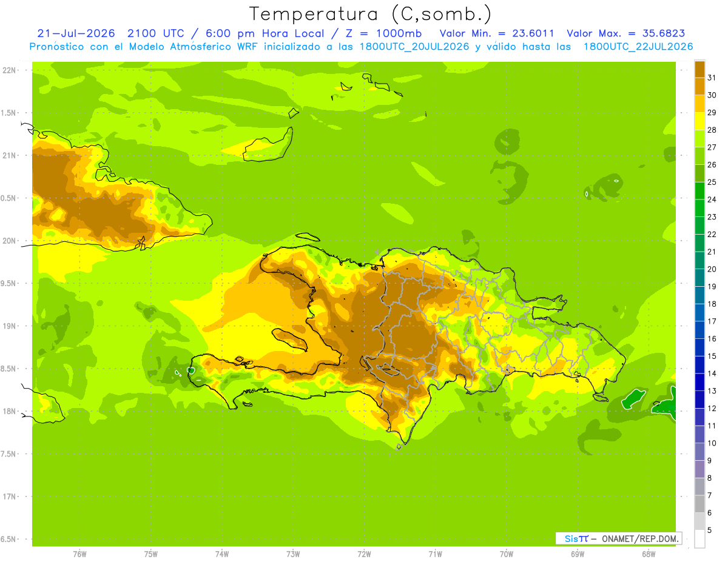Click the "1800UTC_22JUL2026" valid-until time
The height and width of the screenshot is (562, 728).
(x=638, y=47)
